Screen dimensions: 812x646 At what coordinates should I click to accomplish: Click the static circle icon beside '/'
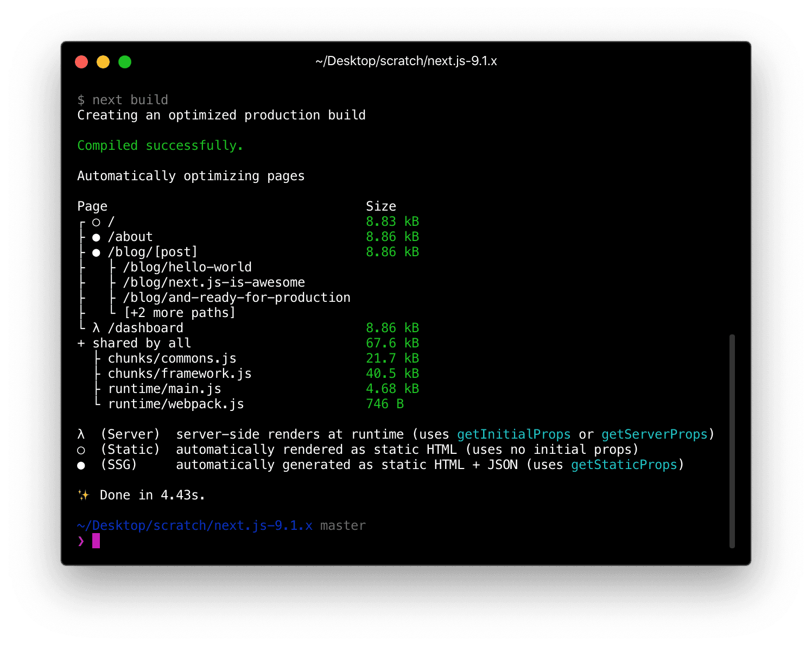(96, 222)
